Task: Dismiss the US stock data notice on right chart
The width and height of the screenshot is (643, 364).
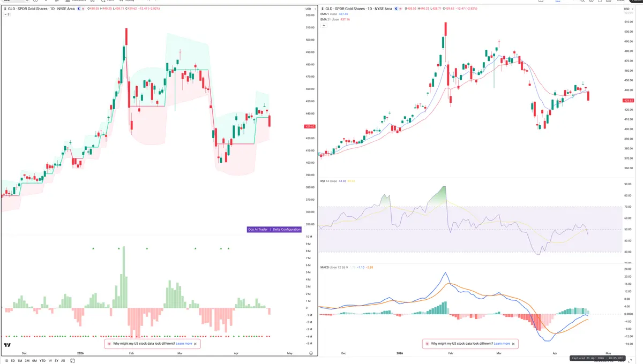Action: (513, 344)
